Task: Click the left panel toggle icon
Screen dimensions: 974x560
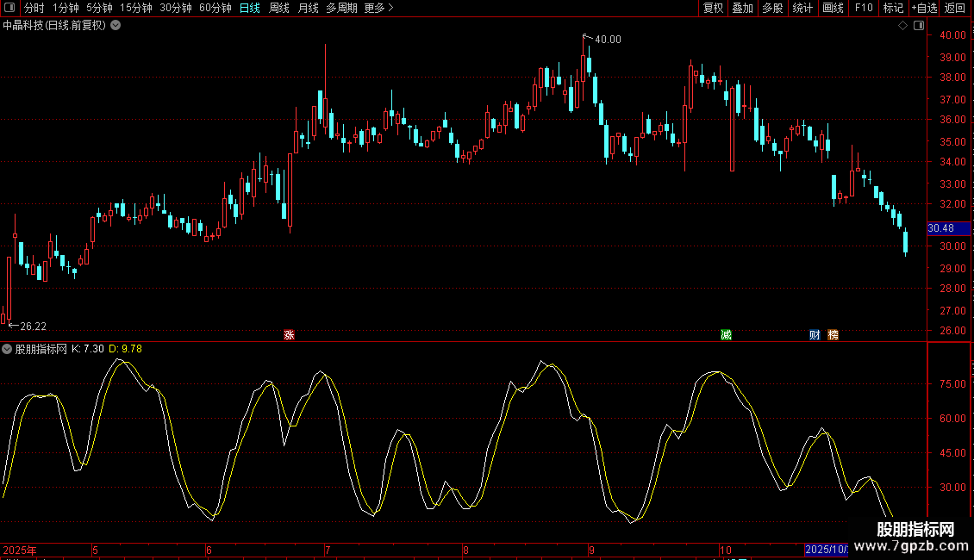Action: [8, 8]
